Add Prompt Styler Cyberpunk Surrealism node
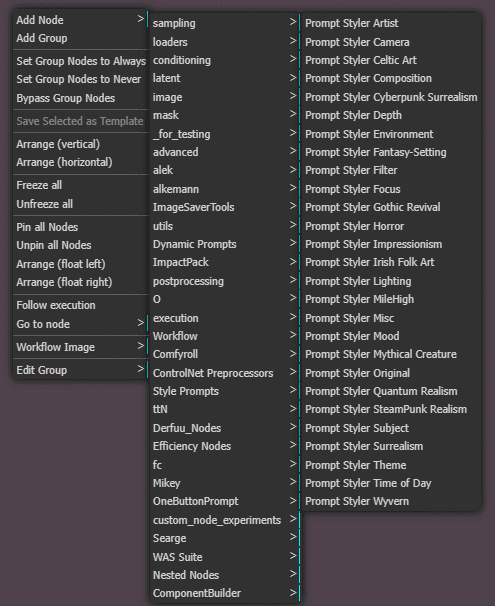This screenshot has width=495, height=606. pos(391,97)
